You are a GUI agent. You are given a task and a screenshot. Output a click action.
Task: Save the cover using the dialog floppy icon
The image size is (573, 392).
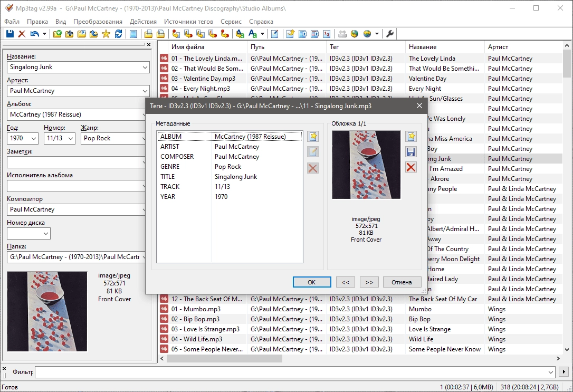tap(411, 152)
